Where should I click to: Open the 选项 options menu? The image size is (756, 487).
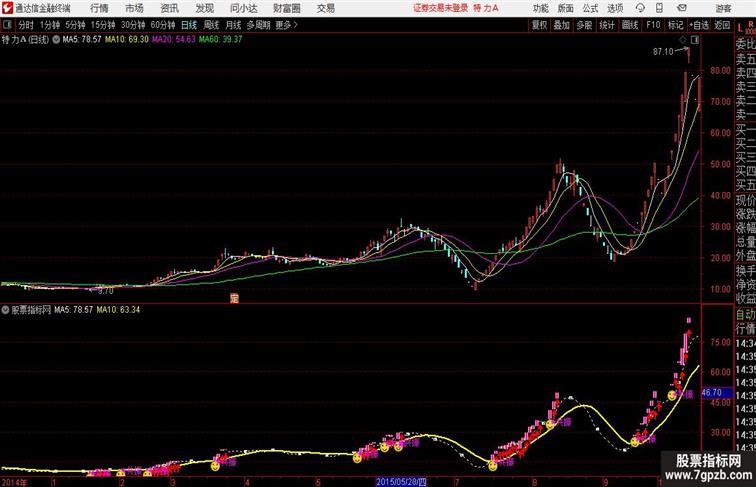[x=615, y=8]
